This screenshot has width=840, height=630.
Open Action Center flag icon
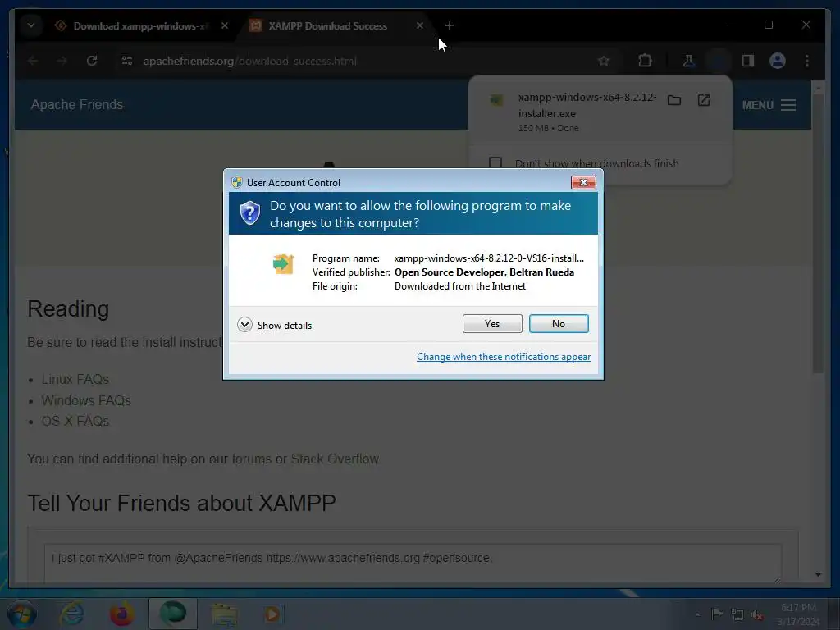[x=717, y=614]
